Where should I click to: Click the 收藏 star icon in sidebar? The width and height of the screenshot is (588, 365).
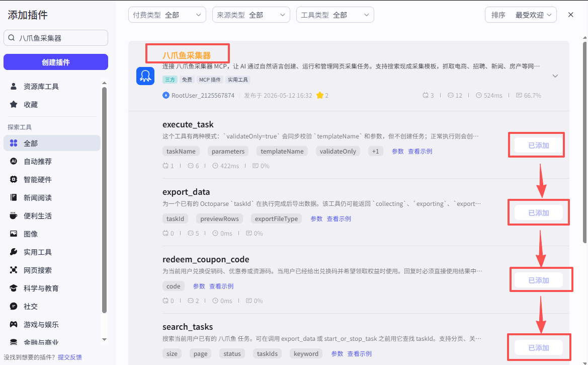[x=14, y=104]
